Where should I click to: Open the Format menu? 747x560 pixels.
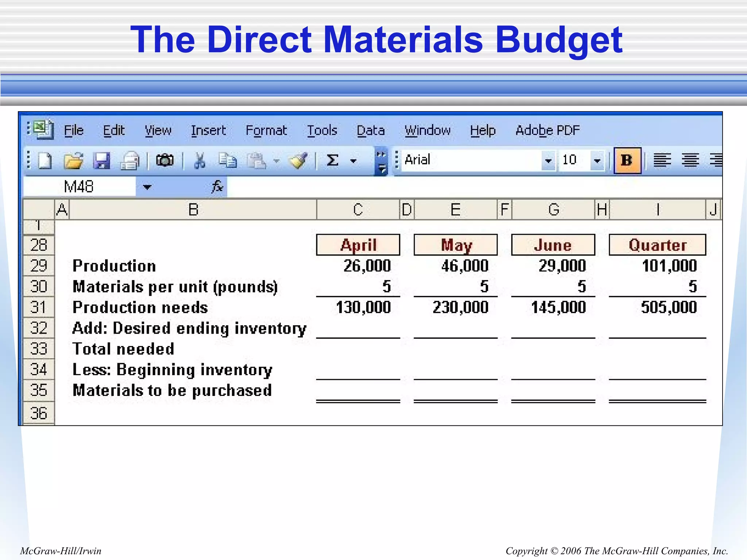(266, 130)
